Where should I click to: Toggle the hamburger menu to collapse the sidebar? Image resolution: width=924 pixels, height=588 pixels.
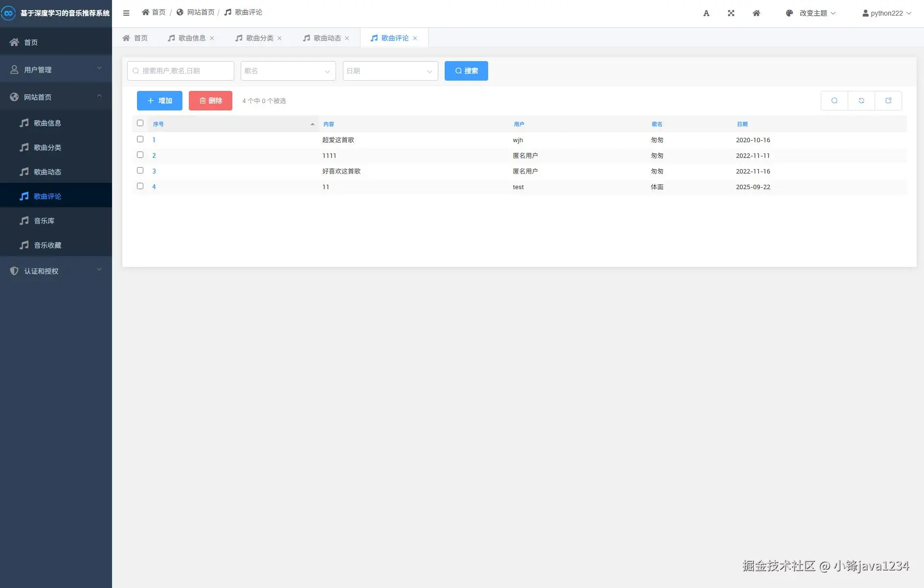pos(126,13)
